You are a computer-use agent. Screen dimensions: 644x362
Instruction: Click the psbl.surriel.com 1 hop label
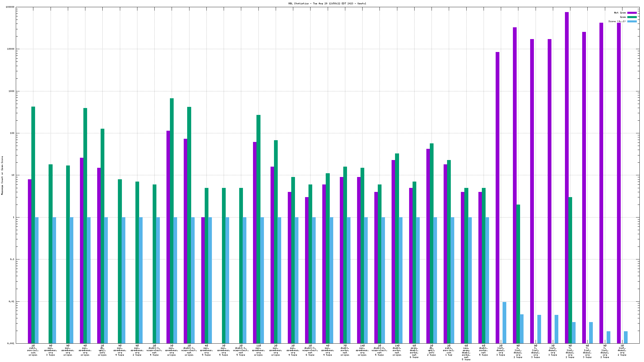449,350
